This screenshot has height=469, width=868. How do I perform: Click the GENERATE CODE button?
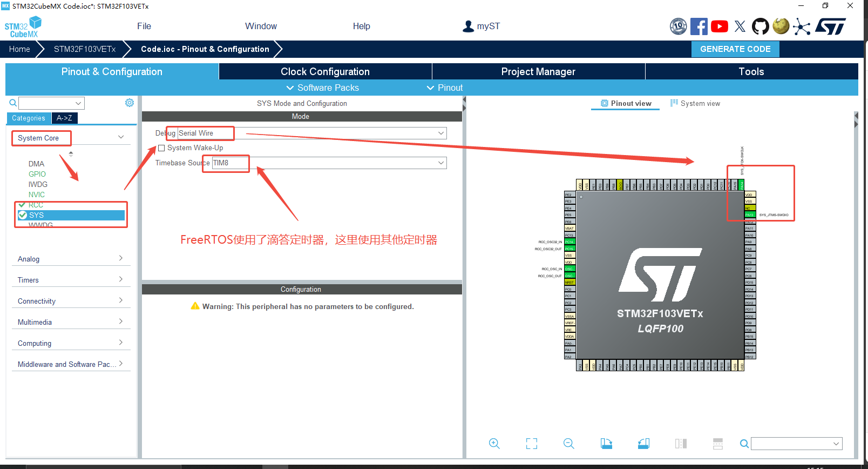(x=735, y=49)
